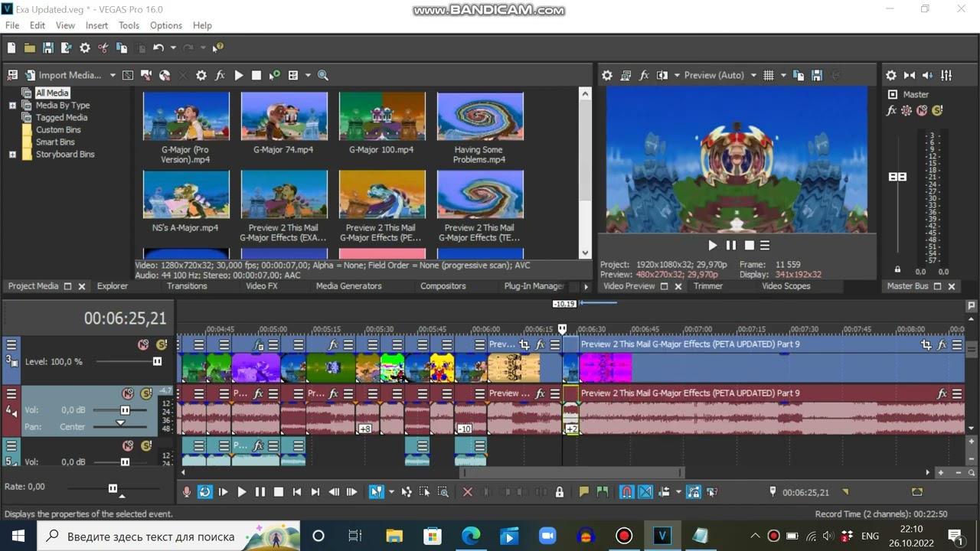
Task: Open Preview (Auto) quality dropdown
Action: click(x=753, y=75)
